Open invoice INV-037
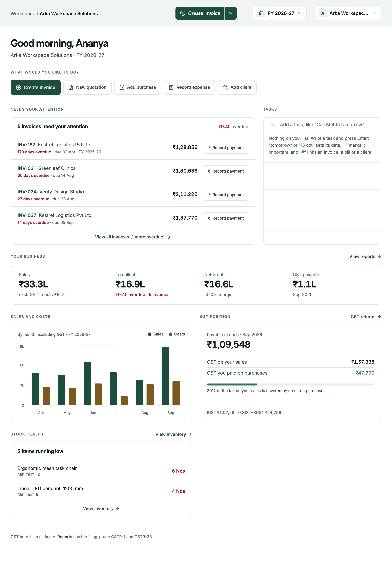Image resolution: width=392 pixels, height=563 pixels. [27, 215]
